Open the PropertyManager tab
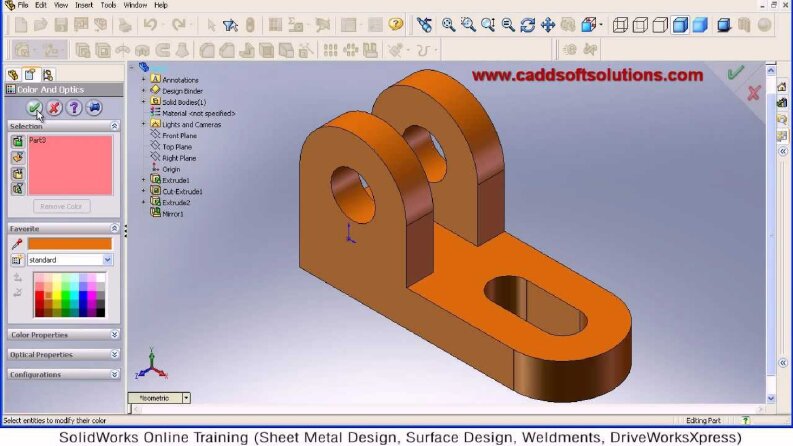The image size is (793, 446). pos(30,75)
